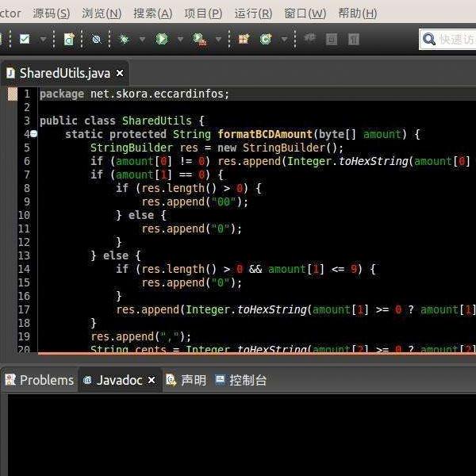
Task: Switch to the Javadoc tab
Action: point(119,380)
